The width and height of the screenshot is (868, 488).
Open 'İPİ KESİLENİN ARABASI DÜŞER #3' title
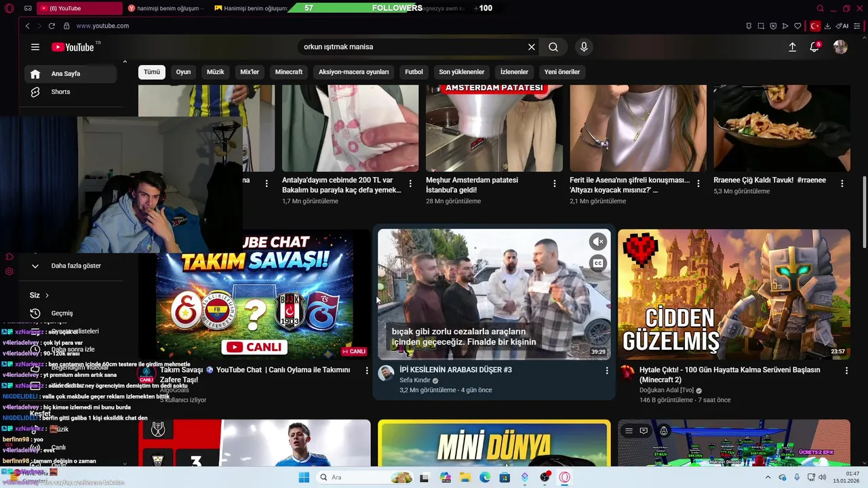point(456,370)
